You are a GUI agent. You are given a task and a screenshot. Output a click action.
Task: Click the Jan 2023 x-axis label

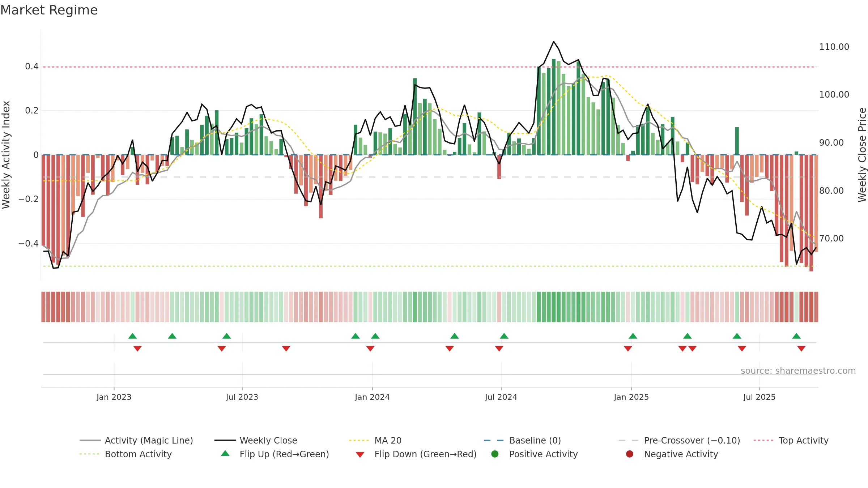(114, 397)
